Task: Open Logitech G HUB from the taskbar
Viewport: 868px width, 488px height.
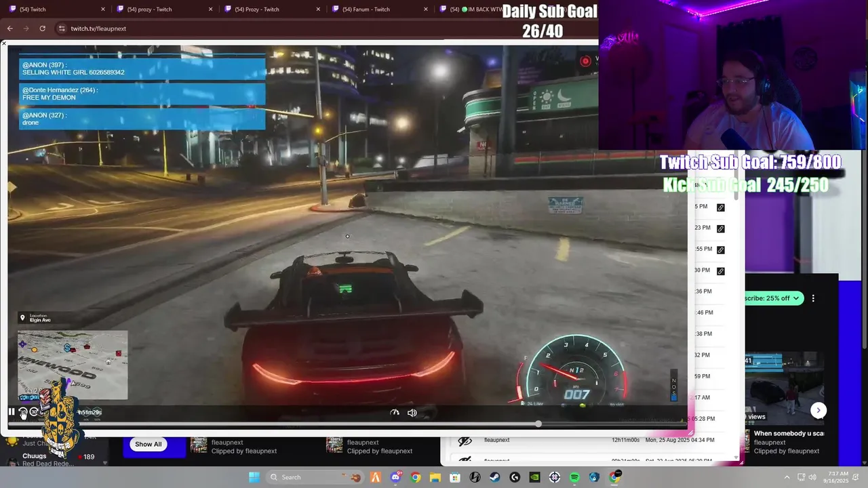Action: 515,477
